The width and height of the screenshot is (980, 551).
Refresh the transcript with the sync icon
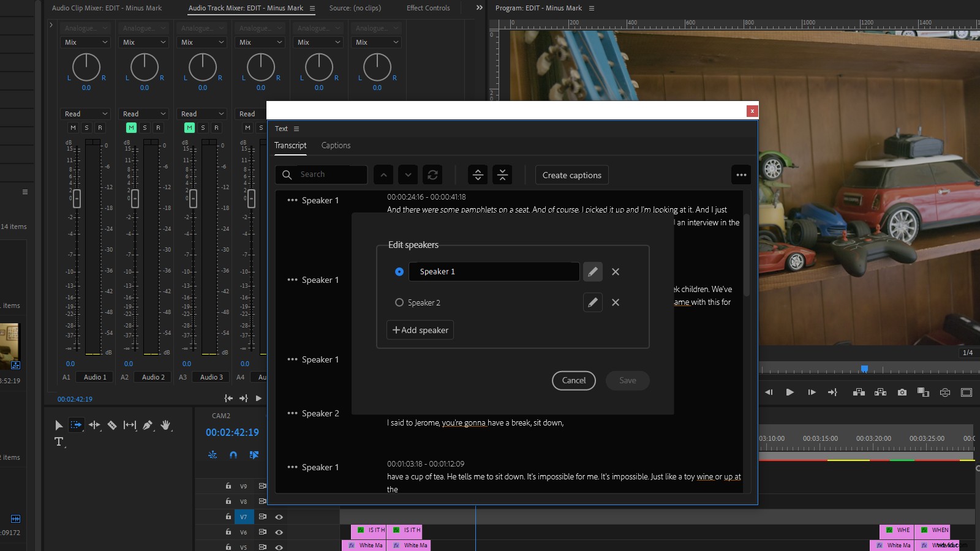coord(434,174)
